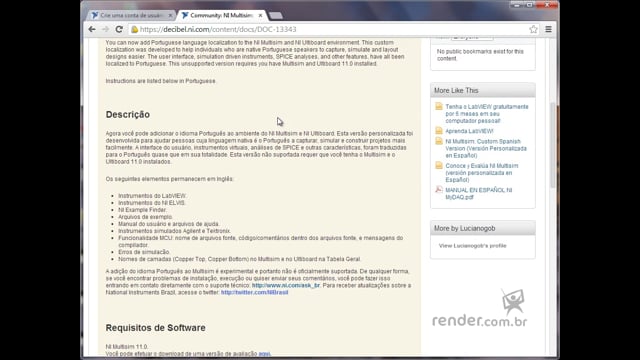Click 'Instrumentos simulados Agilent e Tektronix.' item
640x360 pixels.
point(175,231)
